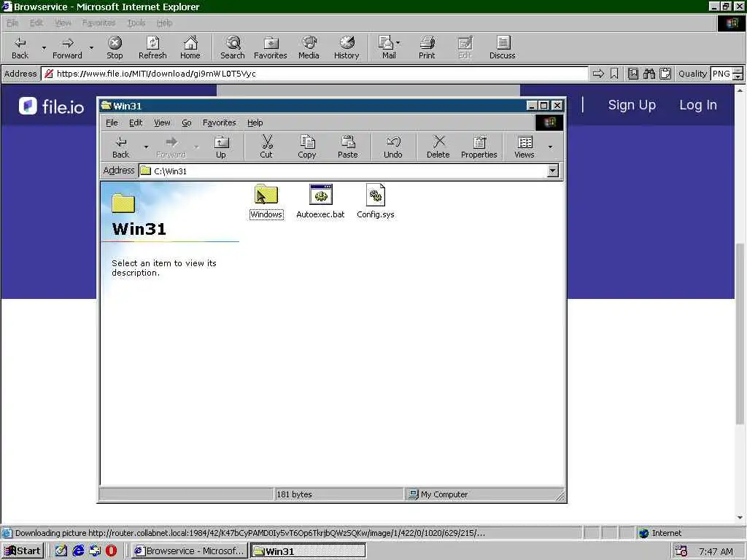The width and height of the screenshot is (747, 560).
Task: Select Config.sys file
Action: point(376,202)
